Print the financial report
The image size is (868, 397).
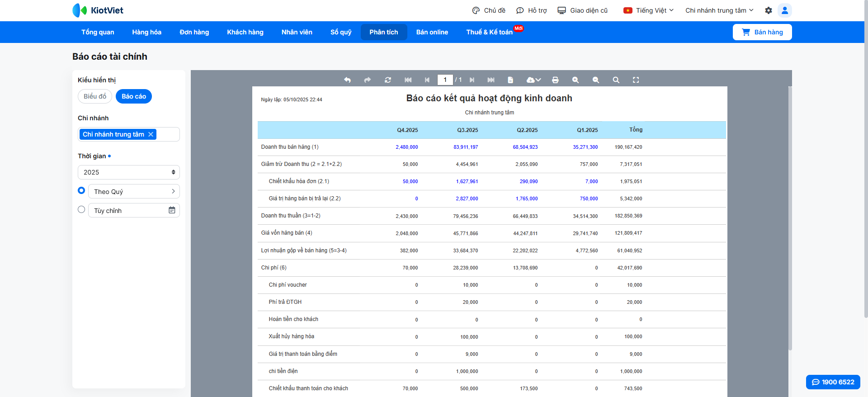pyautogui.click(x=555, y=80)
